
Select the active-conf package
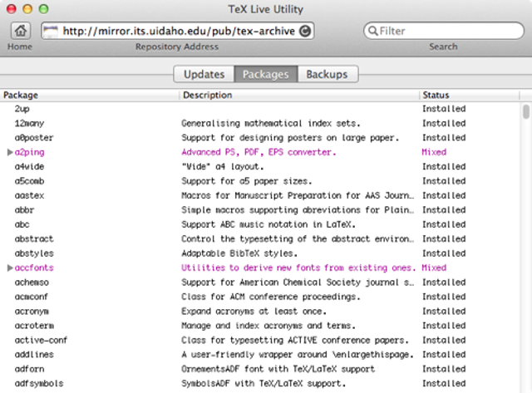coord(41,340)
